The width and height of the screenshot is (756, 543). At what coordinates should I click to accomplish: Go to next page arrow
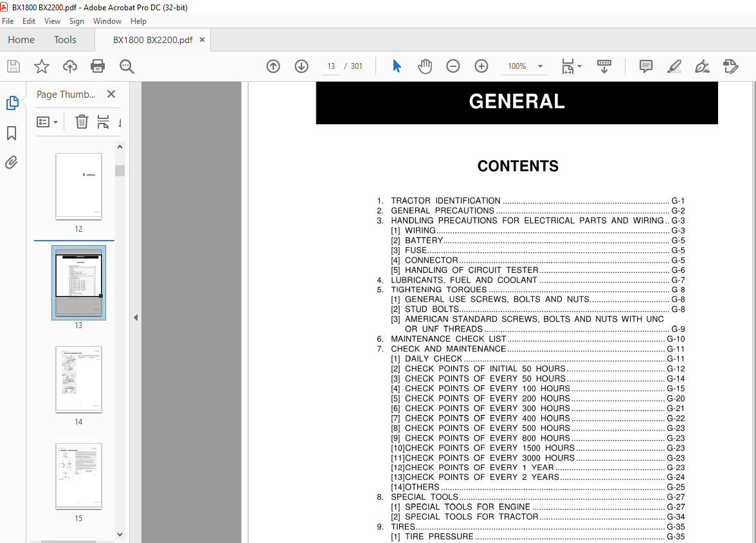[301, 66]
